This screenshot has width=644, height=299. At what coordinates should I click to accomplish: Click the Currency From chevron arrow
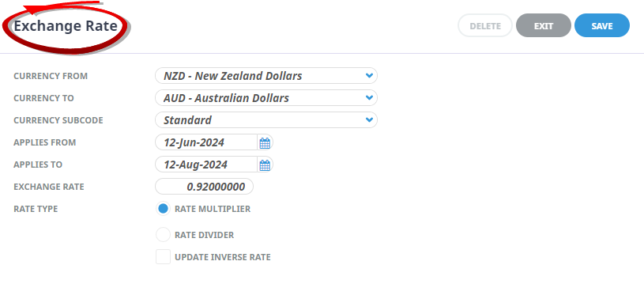[369, 76]
